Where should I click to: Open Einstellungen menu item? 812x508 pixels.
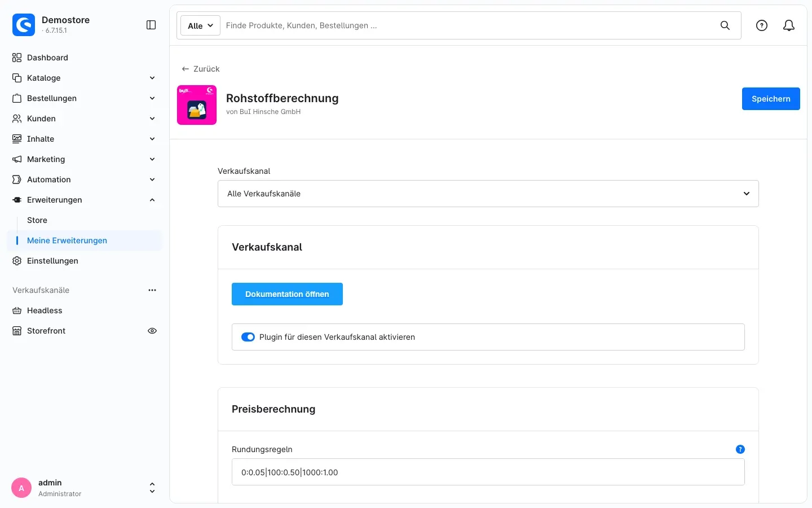[x=85, y=261]
